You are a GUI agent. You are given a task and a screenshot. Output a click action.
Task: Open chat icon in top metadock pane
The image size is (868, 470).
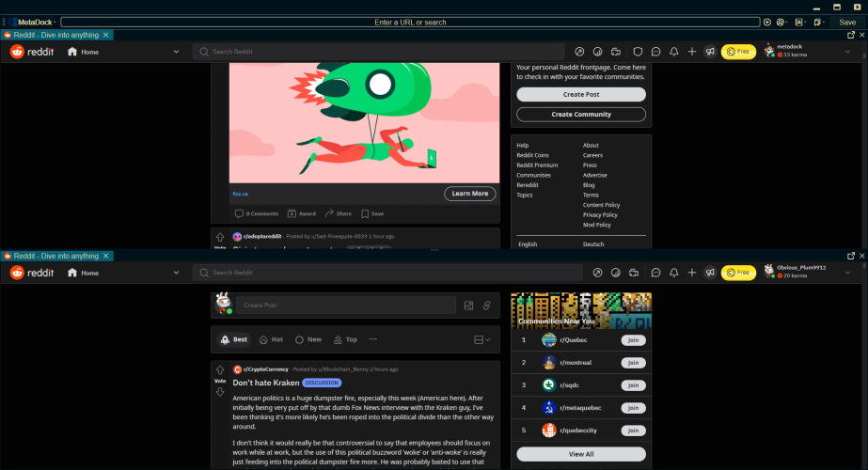click(x=656, y=52)
